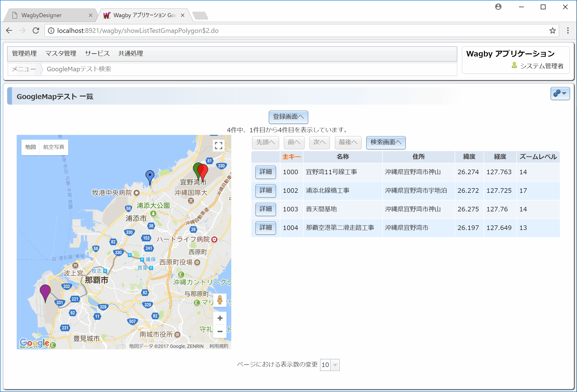Viewport: 577px width, 392px height.
Task: Zoom in the map with plus
Action: click(220, 318)
